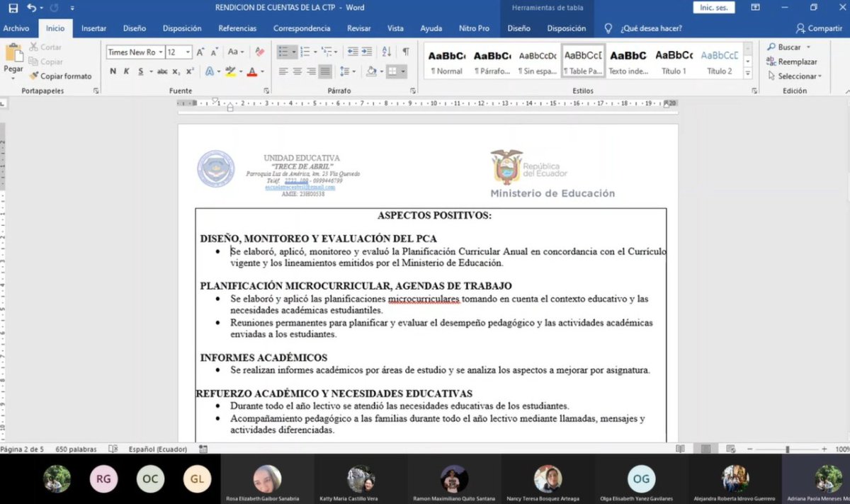Toggle show paragraph marks (¶)
The image size is (850, 504).
point(406,52)
